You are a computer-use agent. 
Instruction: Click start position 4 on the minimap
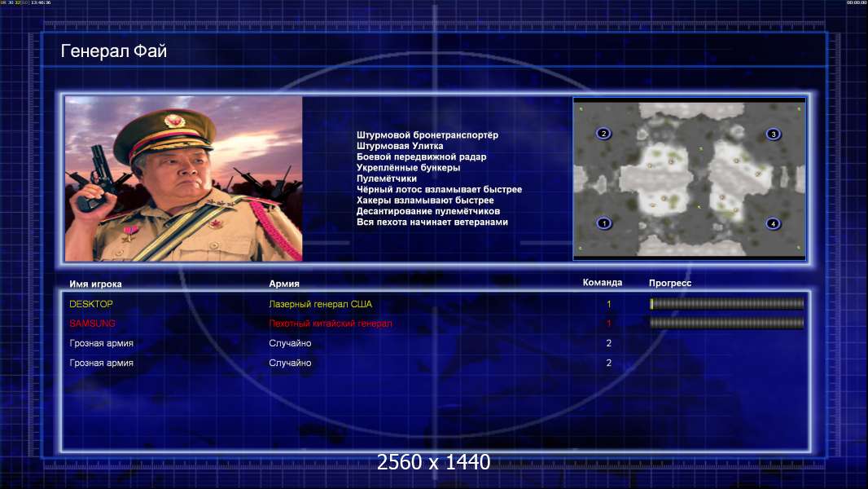pyautogui.click(x=773, y=224)
